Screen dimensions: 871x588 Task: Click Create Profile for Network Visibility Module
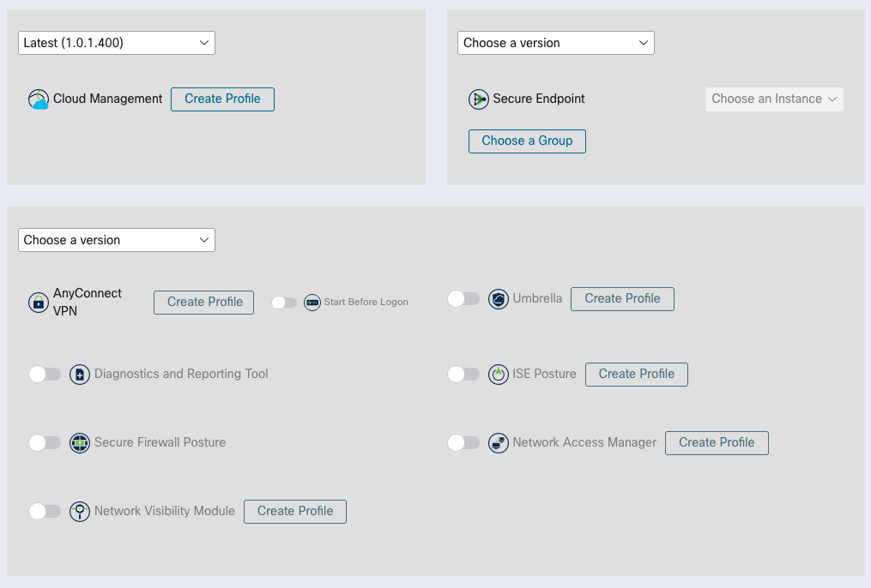296,511
